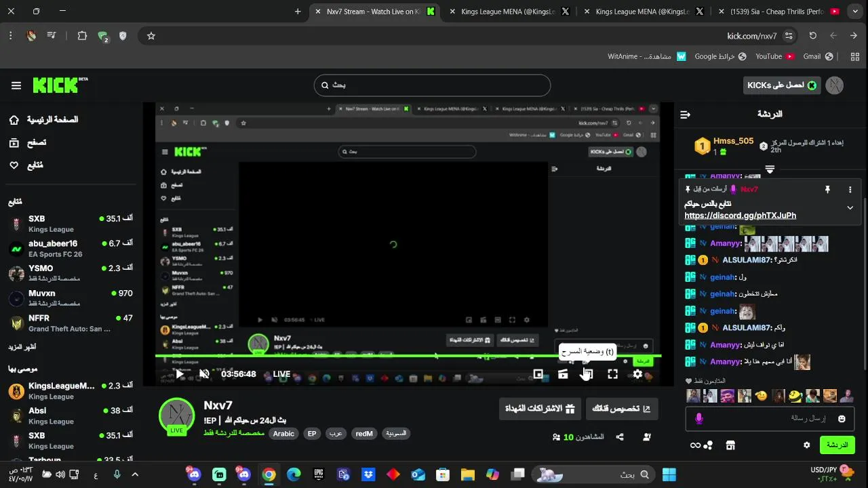Open Muvxn channel in sidebar

click(72, 298)
